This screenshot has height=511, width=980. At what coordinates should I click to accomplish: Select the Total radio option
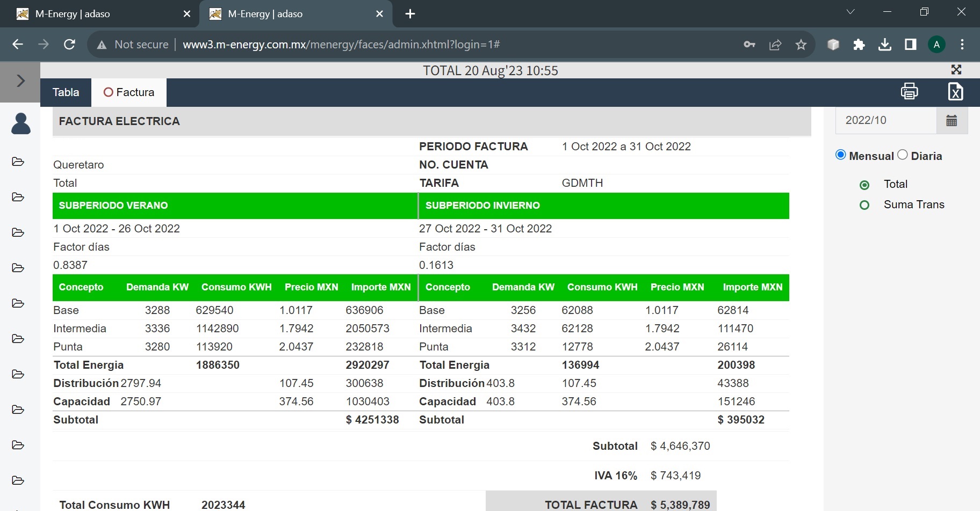(x=864, y=185)
